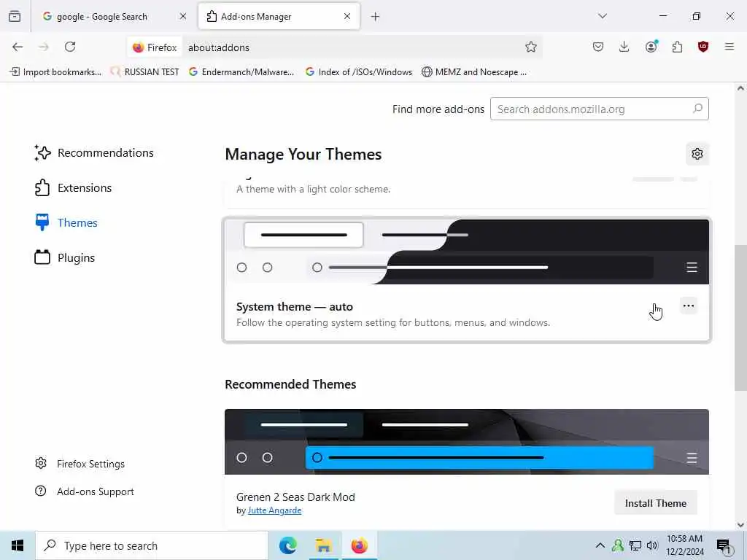Open the Firefox account icon

tap(651, 47)
